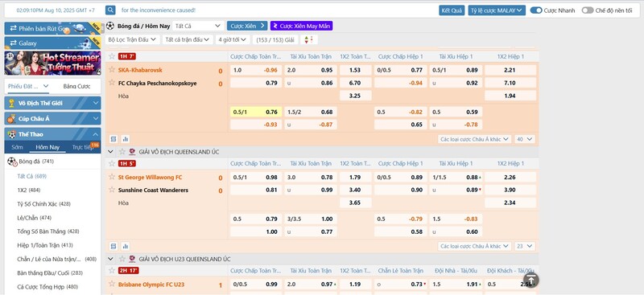Select the Sớm tab
The image size is (644, 295).
click(x=17, y=147)
